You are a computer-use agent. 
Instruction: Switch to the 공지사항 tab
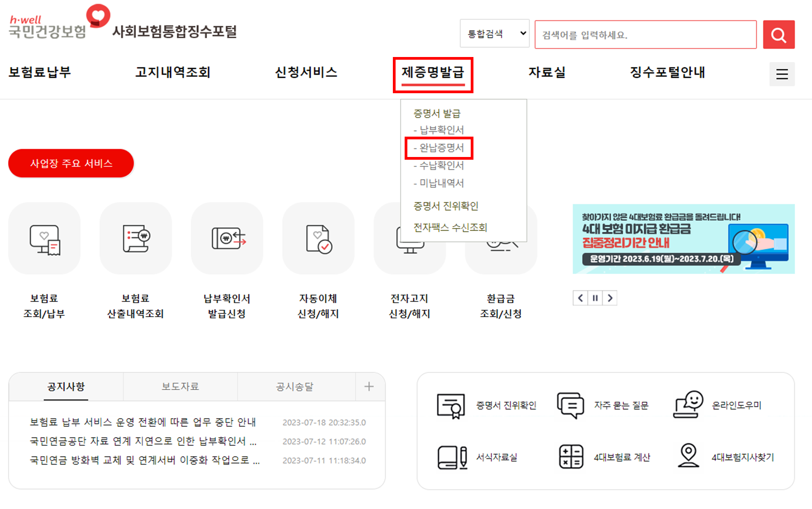point(66,387)
